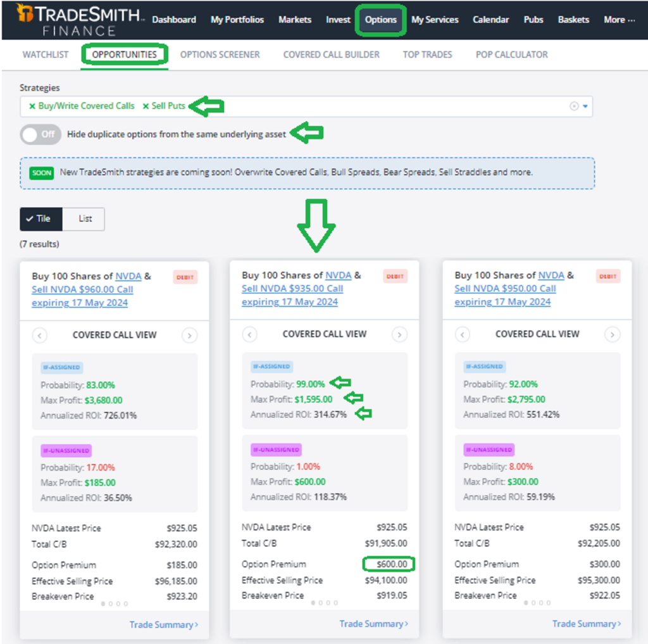Switch to Top Trades tab
Image resolution: width=648 pixels, height=644 pixels.
click(x=427, y=54)
